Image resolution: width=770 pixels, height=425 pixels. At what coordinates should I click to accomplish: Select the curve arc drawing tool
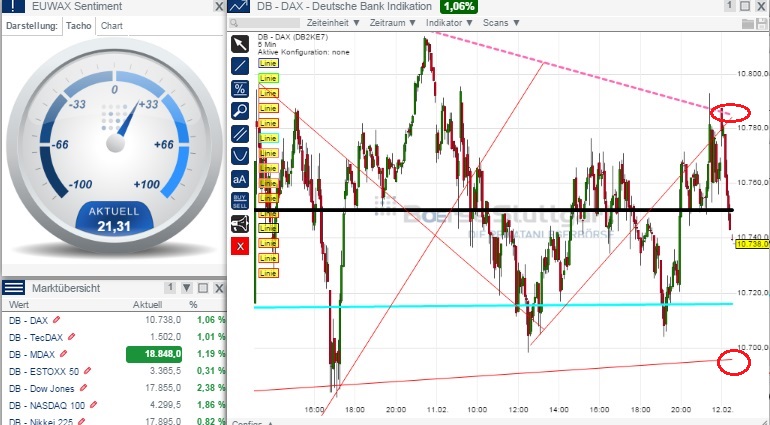coord(240,156)
